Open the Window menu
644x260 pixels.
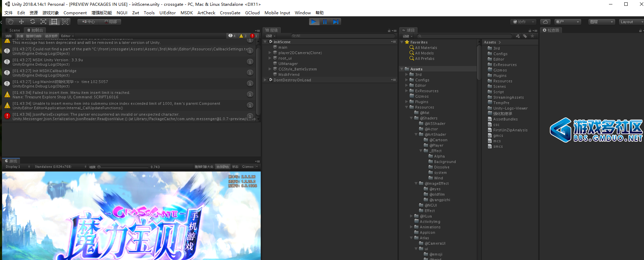(303, 13)
